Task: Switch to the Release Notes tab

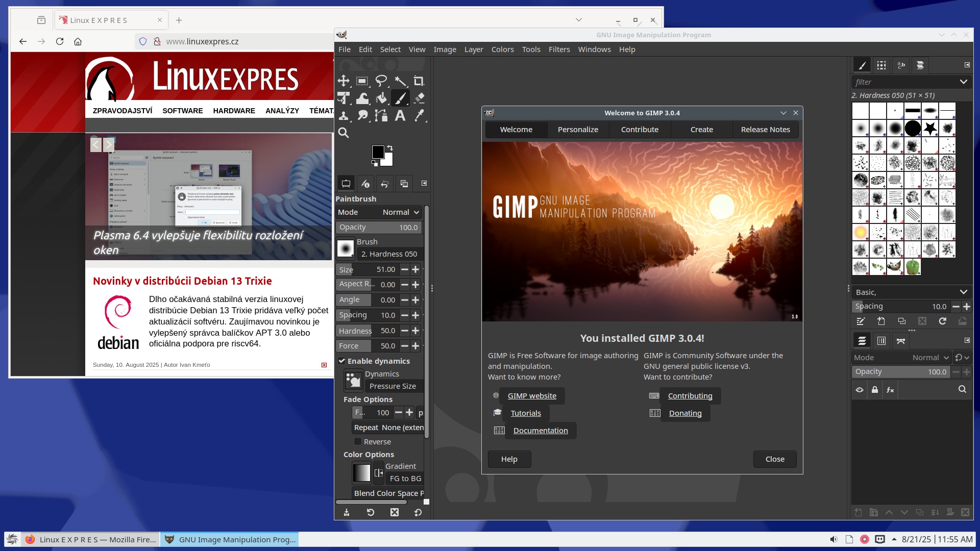Action: tap(765, 130)
